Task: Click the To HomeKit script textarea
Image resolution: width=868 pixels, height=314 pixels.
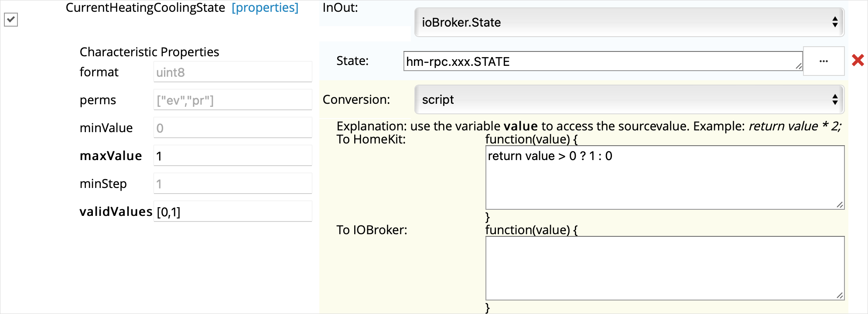Action: click(x=664, y=177)
